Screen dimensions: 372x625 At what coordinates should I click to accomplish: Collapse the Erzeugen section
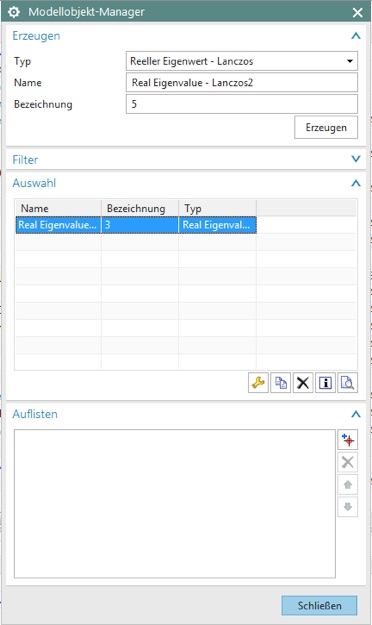pyautogui.click(x=356, y=36)
